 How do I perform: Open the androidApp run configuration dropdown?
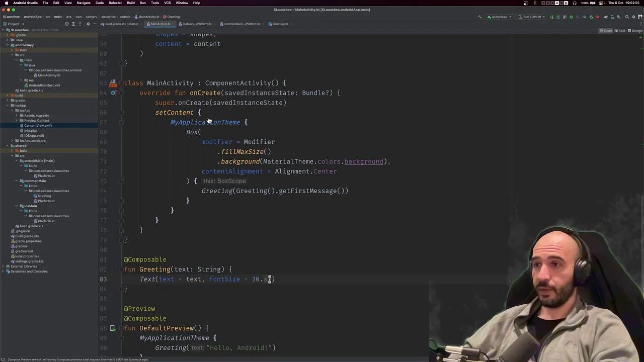point(501,17)
